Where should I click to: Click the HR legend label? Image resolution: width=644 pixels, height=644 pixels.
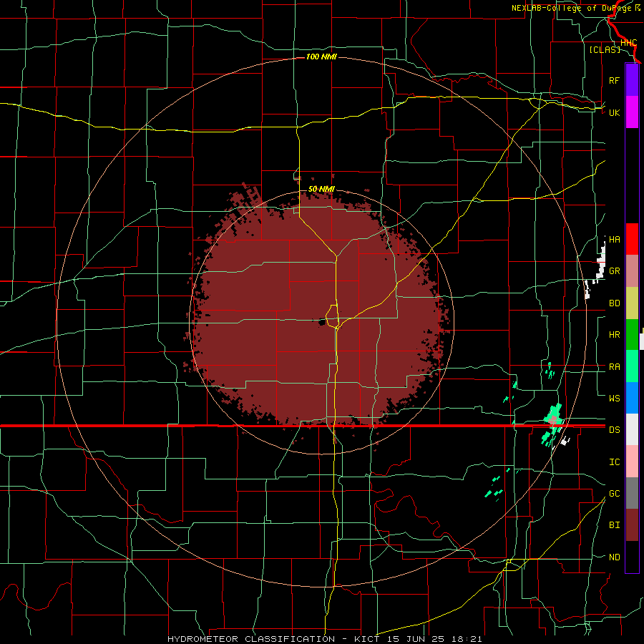pyautogui.click(x=614, y=335)
